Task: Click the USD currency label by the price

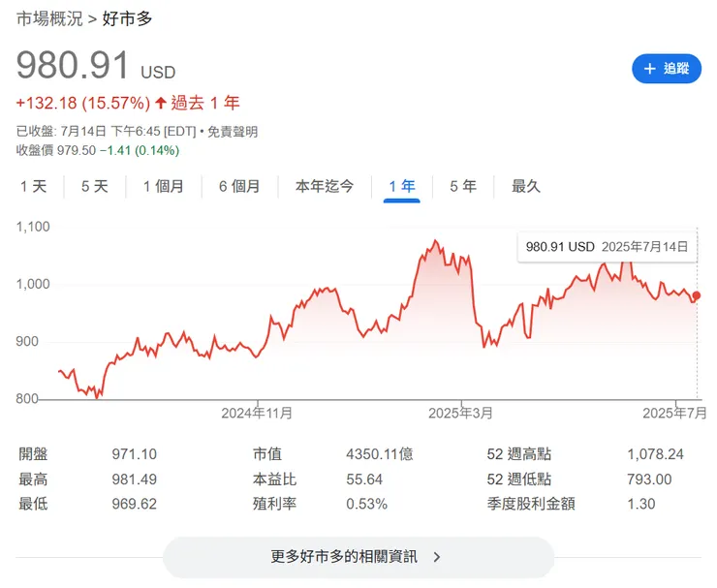Action: pos(158,73)
